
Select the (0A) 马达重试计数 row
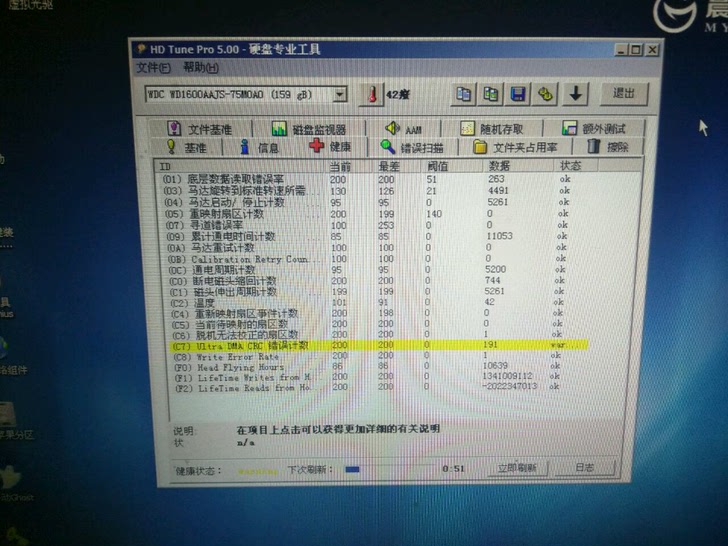368,247
